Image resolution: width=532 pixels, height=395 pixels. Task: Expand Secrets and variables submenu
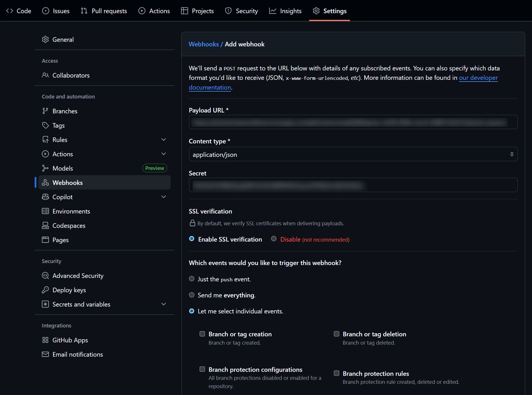[x=164, y=304]
